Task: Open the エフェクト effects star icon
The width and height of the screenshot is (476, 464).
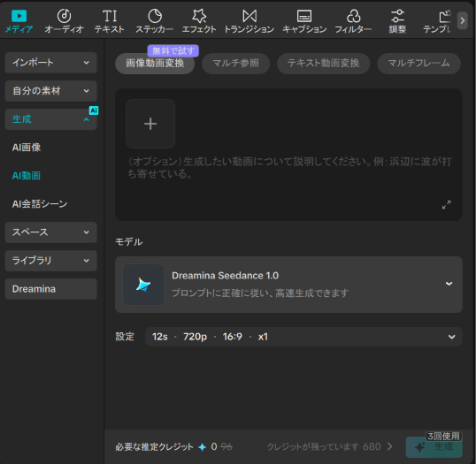Action: point(199,16)
